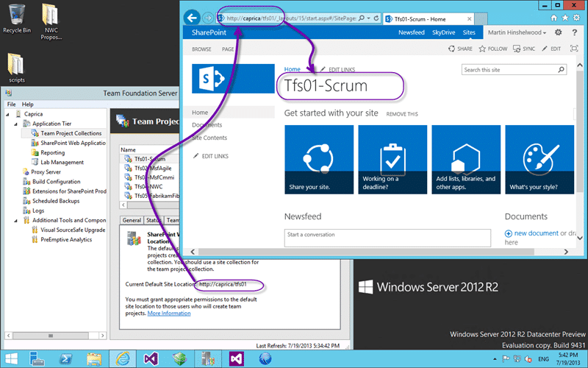Click in Search this site box
588x368 pixels.
pos(509,69)
